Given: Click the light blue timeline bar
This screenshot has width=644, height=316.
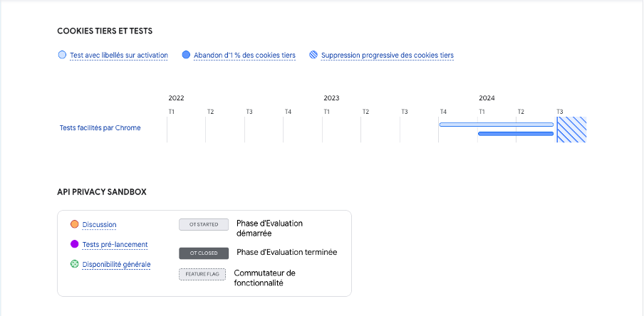Looking at the screenshot, I should pos(496,125).
